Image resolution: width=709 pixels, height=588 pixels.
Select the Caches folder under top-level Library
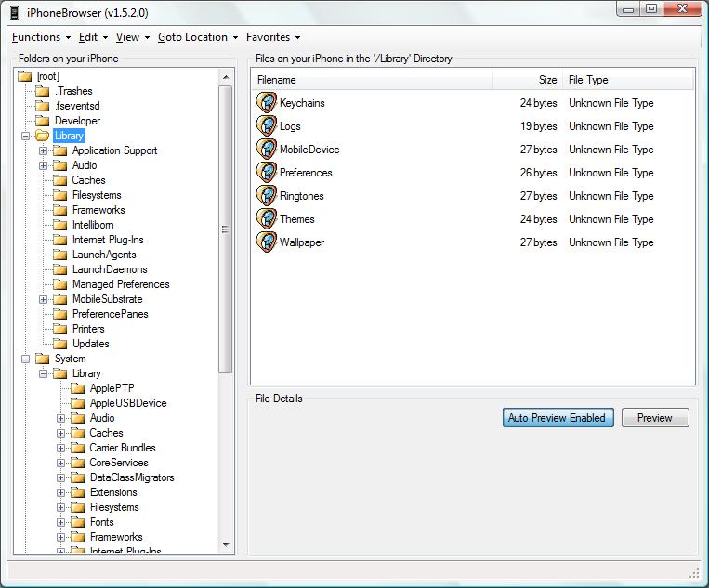pos(88,180)
